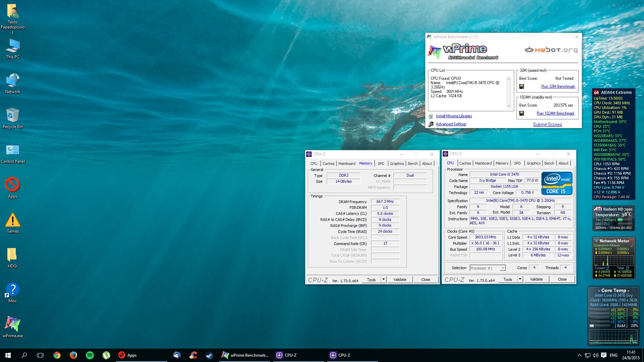Click the Radeon HD 7900 temperature gadget
644x362 pixels.
coord(613,218)
